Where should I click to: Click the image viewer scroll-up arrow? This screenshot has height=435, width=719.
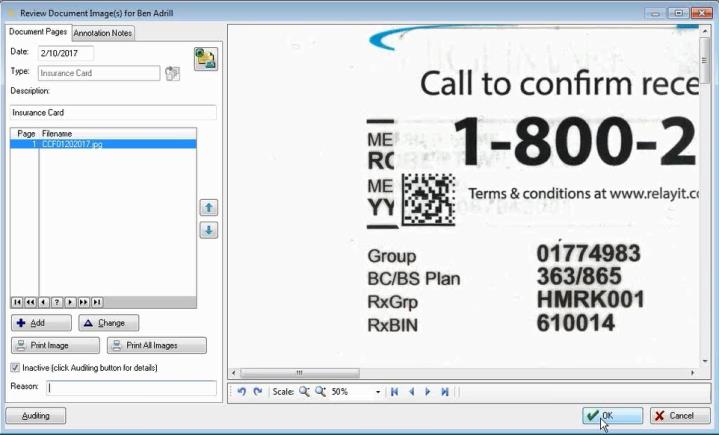[705, 31]
